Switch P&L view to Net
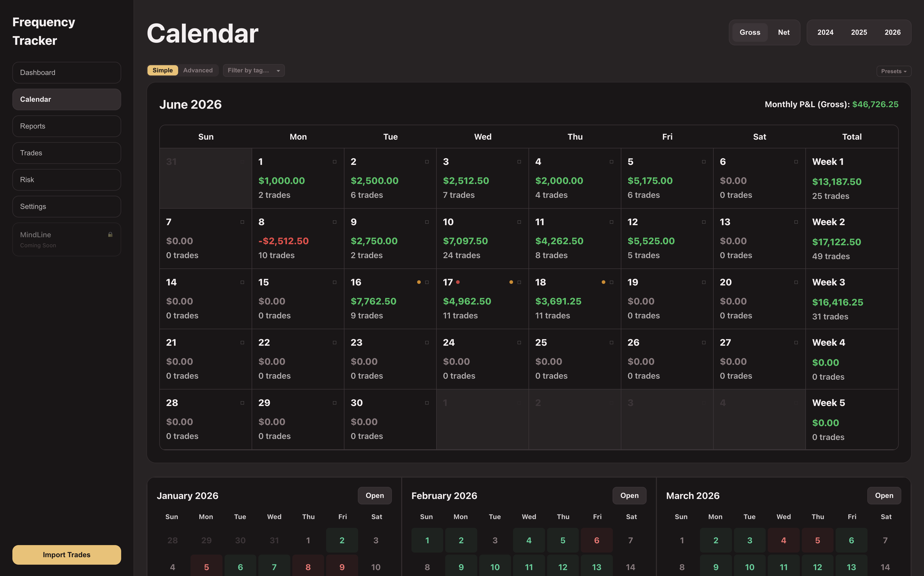 784,32
